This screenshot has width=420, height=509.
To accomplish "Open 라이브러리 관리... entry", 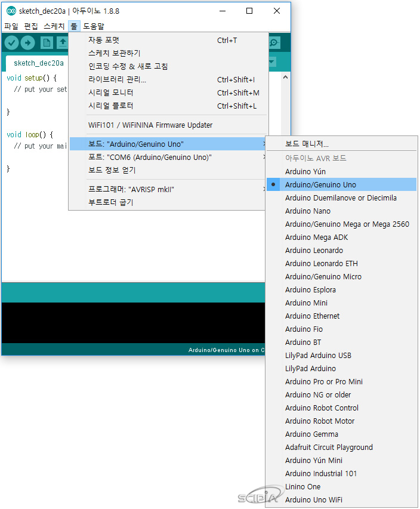I will 168,79.
